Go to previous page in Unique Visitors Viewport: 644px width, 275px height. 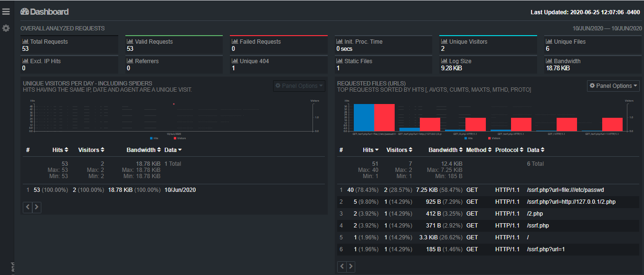pos(28,207)
